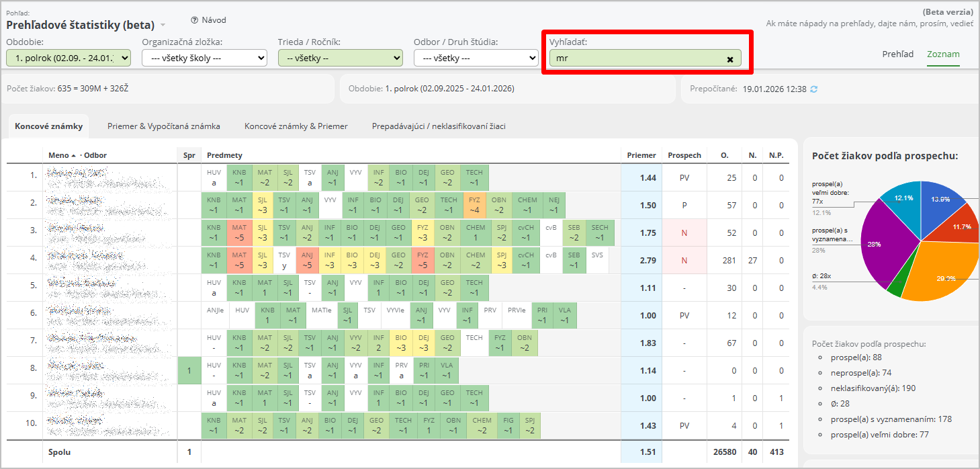Open the Trieda / Ročník dropdown

(x=340, y=58)
